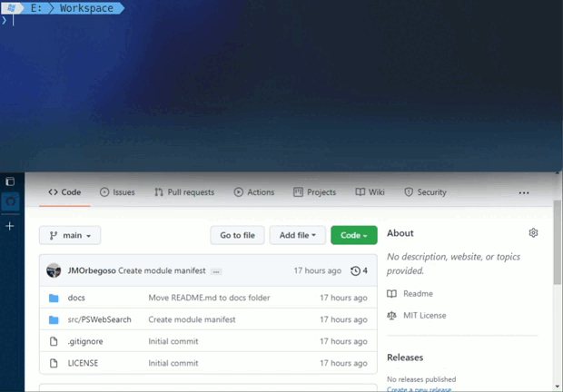The height and width of the screenshot is (392, 563).
Task: Expand commit message ellipsis button
Action: [x=216, y=271]
